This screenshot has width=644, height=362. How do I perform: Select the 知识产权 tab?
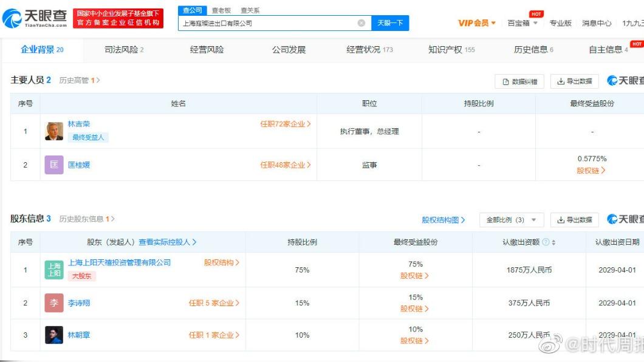451,50
